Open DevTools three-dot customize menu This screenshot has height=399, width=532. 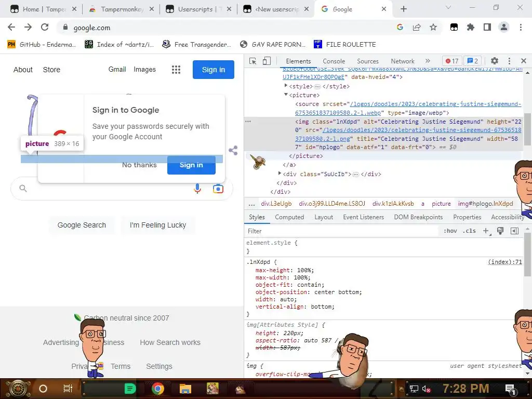[509, 61]
